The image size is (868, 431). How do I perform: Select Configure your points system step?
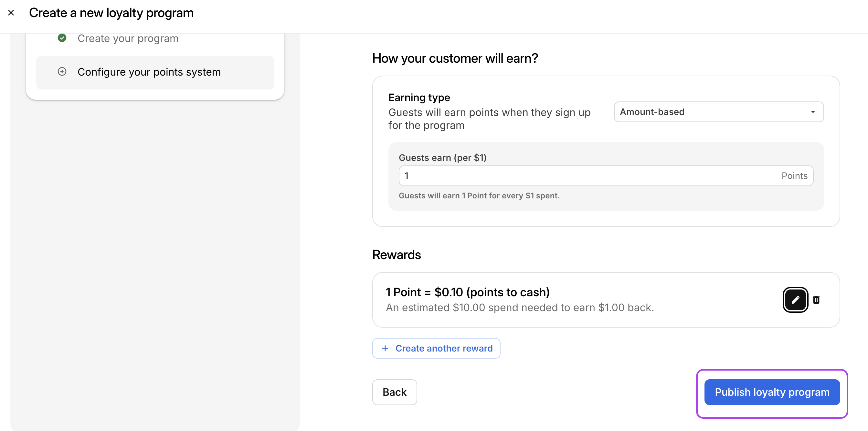tap(149, 72)
